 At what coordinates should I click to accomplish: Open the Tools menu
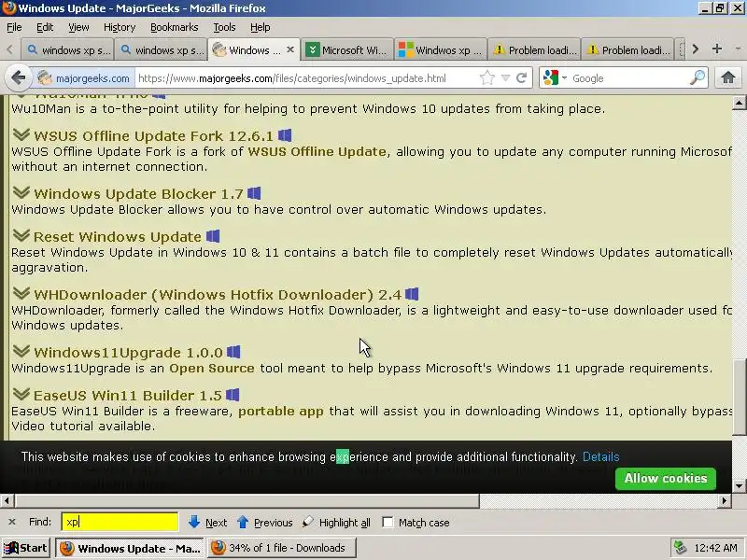pyautogui.click(x=224, y=27)
